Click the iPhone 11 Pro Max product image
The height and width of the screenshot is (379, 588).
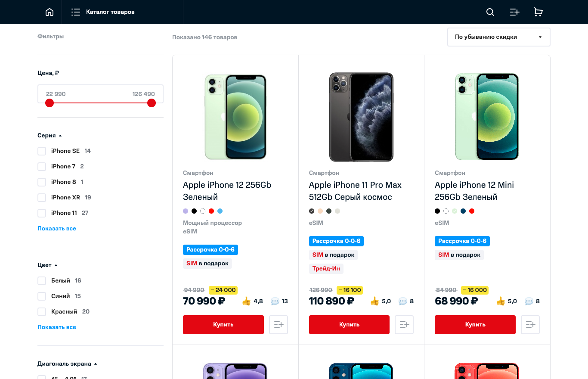pyautogui.click(x=361, y=117)
